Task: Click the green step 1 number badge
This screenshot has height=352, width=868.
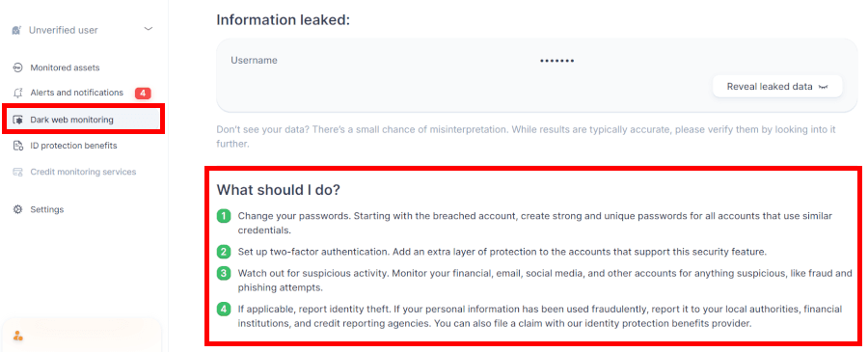Action: (x=223, y=216)
